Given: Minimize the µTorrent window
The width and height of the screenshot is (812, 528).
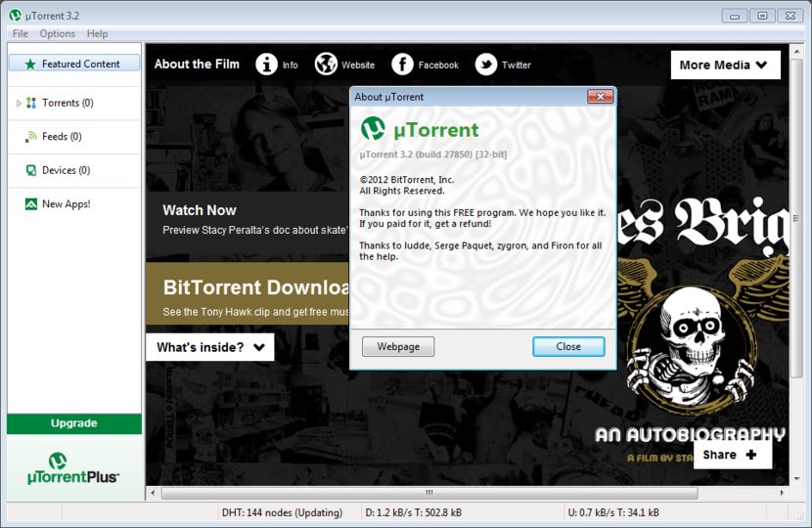Looking at the screenshot, I should (x=735, y=16).
